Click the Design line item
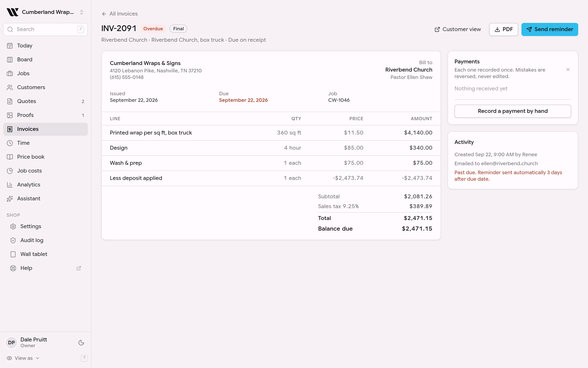The image size is (588, 368). 271,148
